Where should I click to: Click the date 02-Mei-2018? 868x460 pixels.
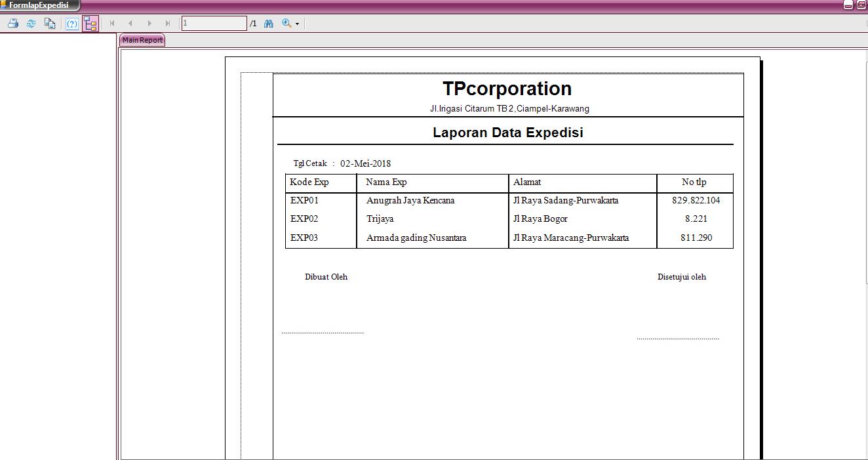(x=365, y=163)
